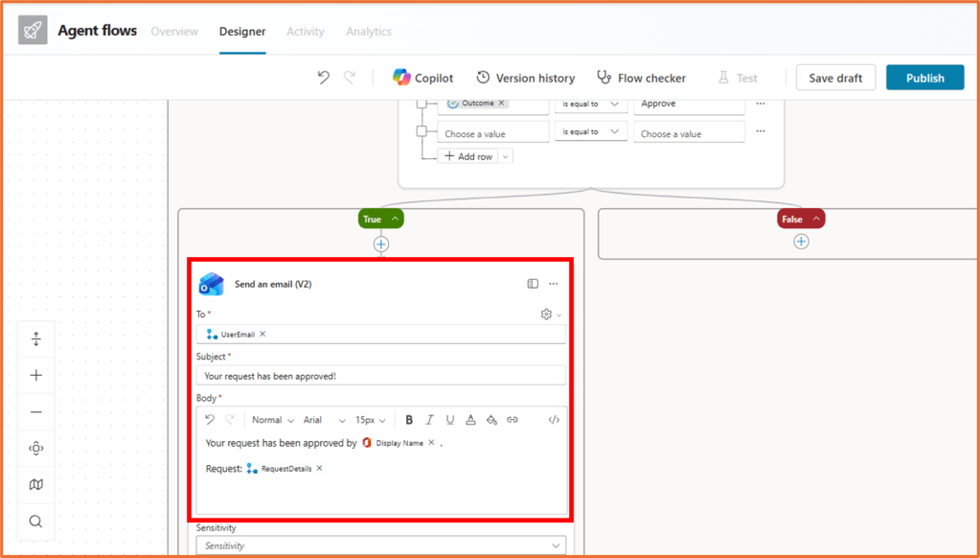Open Version history

(525, 78)
